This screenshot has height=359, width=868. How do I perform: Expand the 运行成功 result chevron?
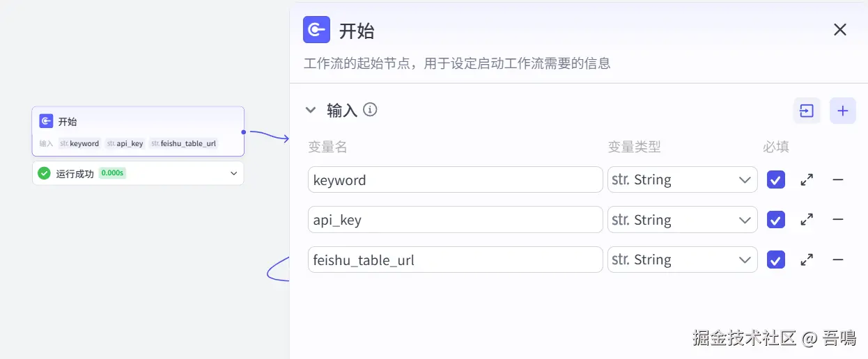pos(233,173)
